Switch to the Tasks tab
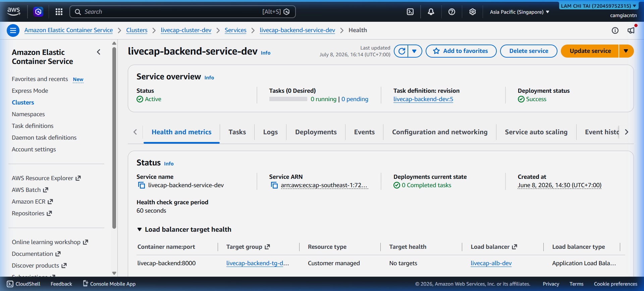Screen dimensions: 644x291 point(237,132)
